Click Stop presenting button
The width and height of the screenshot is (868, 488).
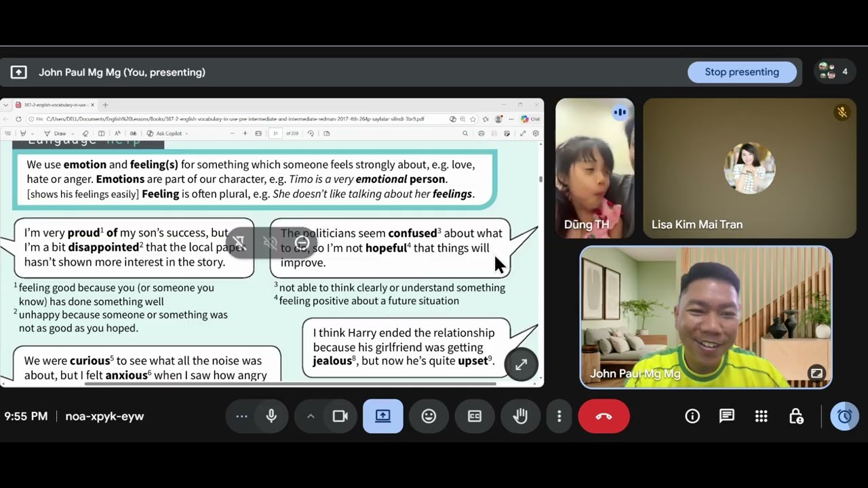coord(742,72)
